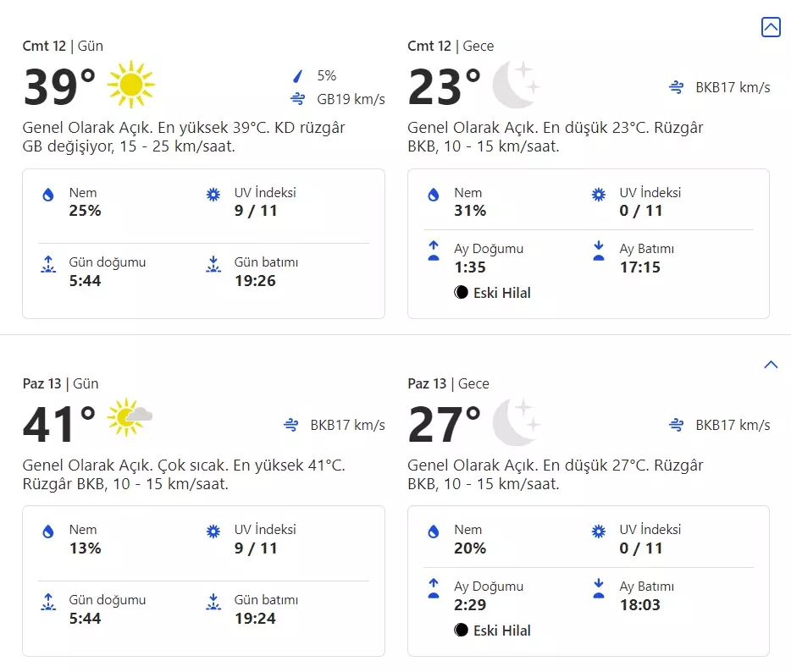This screenshot has height=672, width=791.
Task: Click the sunny icon for Cmt 12 day
Action: (x=131, y=84)
